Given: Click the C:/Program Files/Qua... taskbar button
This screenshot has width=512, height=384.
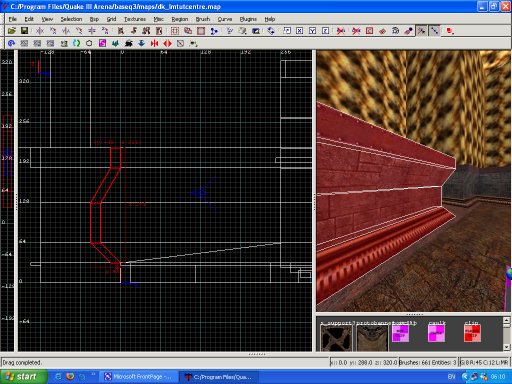Looking at the screenshot, I should pyautogui.click(x=220, y=377).
